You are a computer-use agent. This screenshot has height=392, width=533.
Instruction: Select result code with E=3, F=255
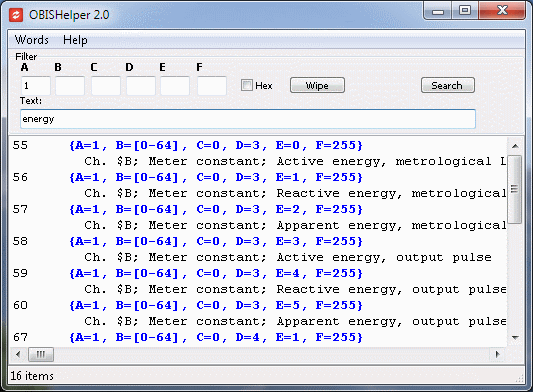[216, 241]
